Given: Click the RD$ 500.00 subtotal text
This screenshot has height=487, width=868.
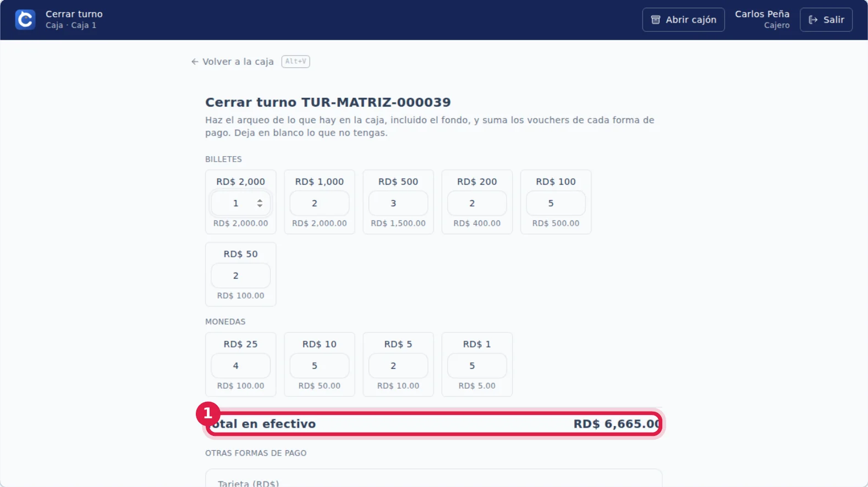Looking at the screenshot, I should [556, 224].
